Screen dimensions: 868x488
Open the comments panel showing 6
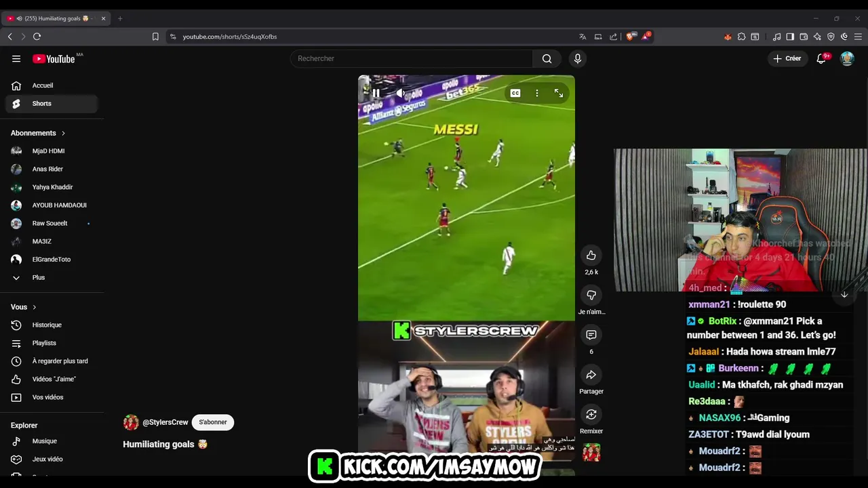click(x=591, y=335)
